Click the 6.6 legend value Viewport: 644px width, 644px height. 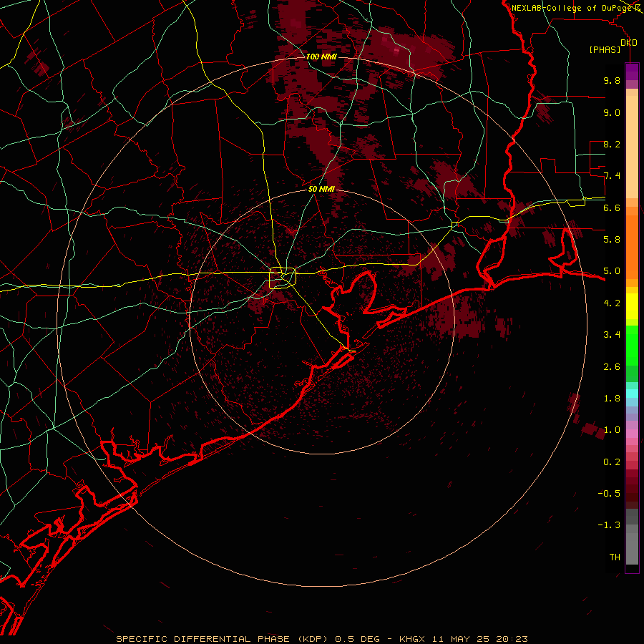[612, 208]
